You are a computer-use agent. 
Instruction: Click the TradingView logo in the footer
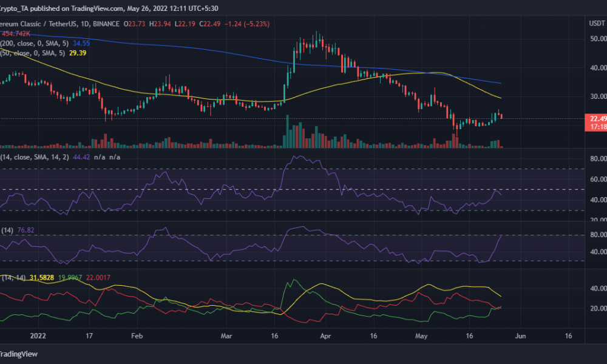click(x=19, y=354)
